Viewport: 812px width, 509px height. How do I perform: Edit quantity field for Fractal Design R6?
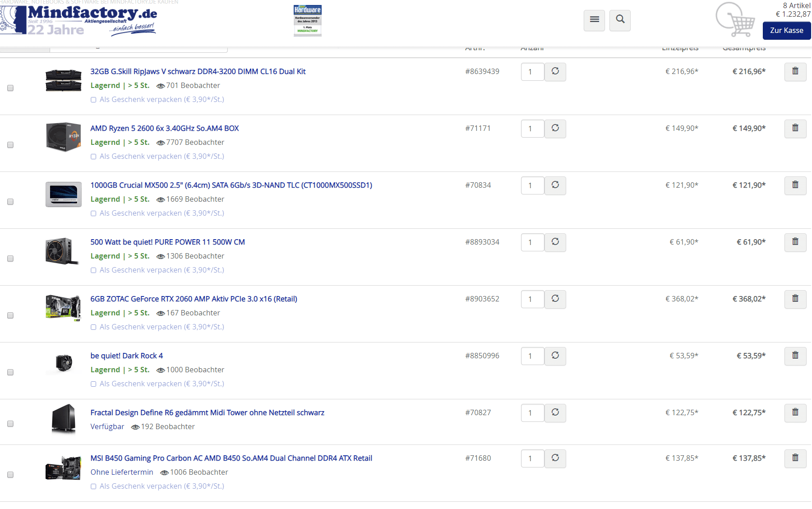point(532,413)
